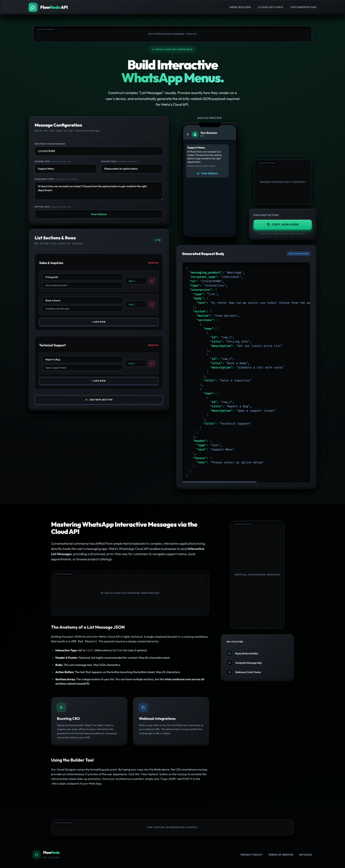
Task: Click the footer FlowNode logo icon
Action: pyautogui.click(x=37, y=855)
